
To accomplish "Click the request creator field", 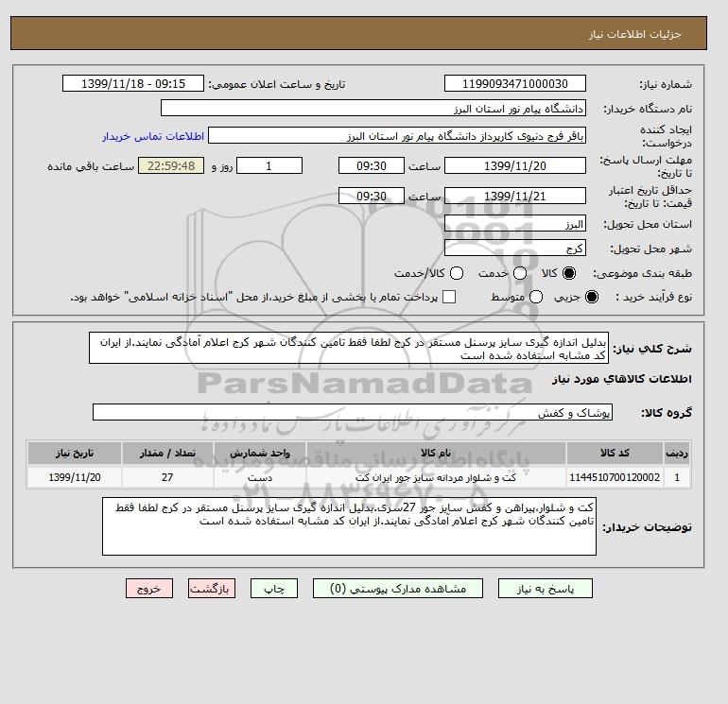I will (397, 136).
